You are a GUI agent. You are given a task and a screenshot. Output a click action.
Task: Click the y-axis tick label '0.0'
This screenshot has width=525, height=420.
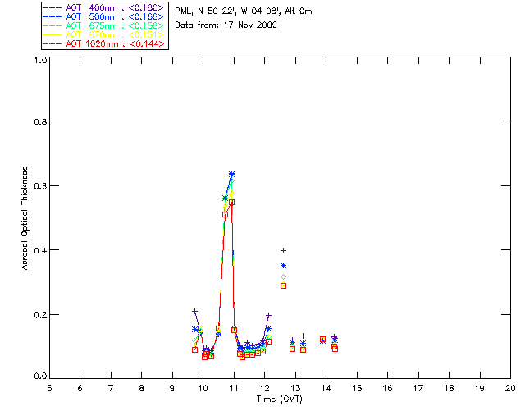[40, 376]
